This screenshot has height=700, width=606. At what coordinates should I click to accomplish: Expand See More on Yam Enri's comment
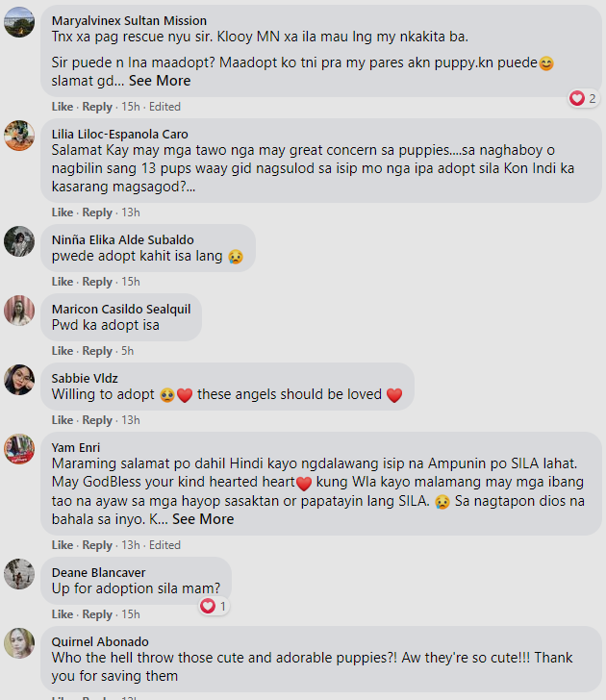[203, 519]
